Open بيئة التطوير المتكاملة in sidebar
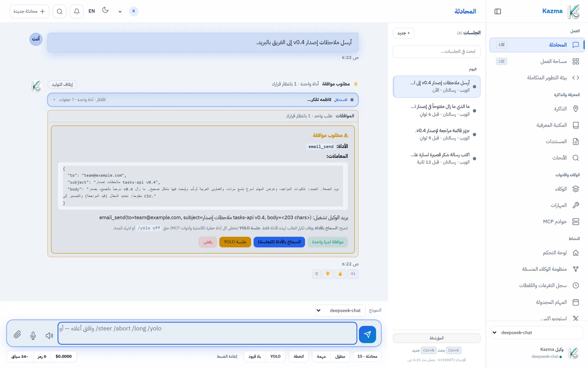588x368 pixels. (537, 78)
